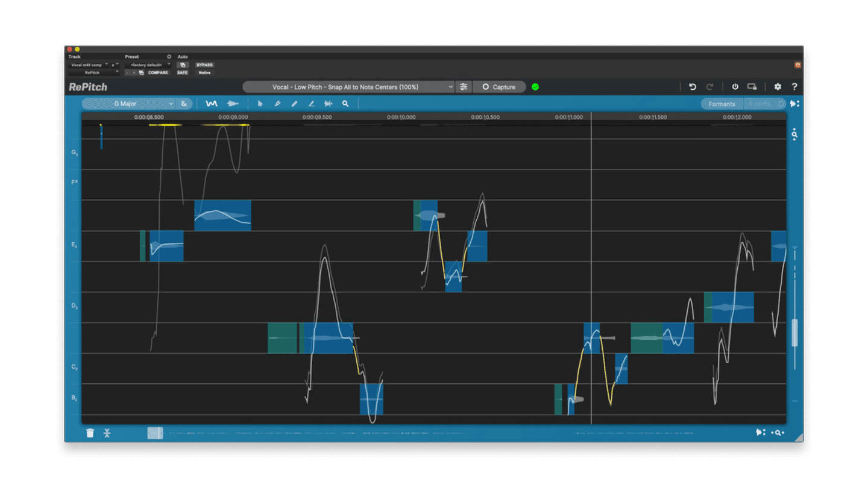
Task: Open the Vocal - Low Pitch preset dropdown
Action: (x=348, y=87)
